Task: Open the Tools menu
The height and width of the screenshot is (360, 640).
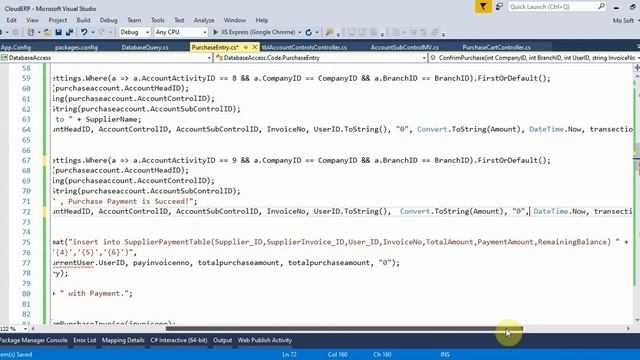Action: click(158, 20)
